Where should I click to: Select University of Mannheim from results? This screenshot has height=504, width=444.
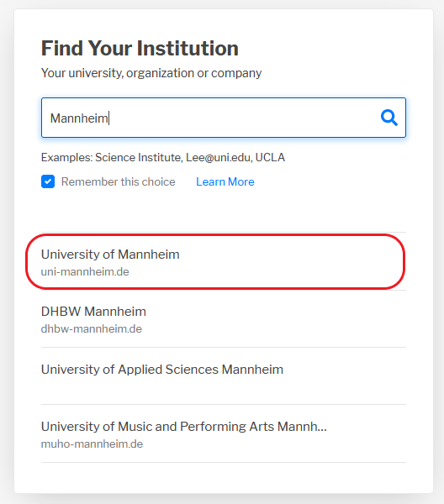[224, 261]
